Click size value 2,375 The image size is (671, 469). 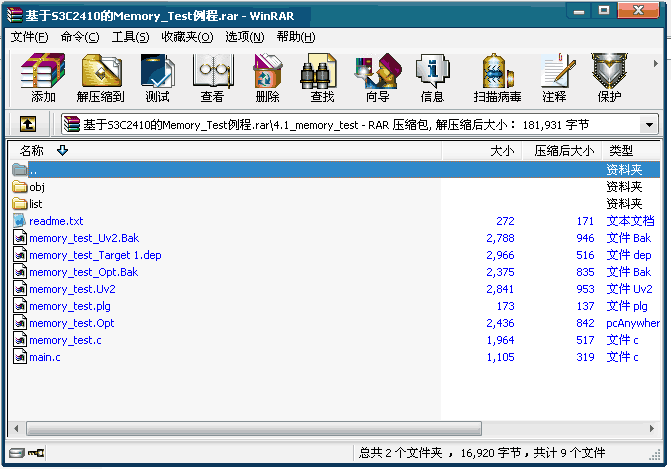coord(500,272)
